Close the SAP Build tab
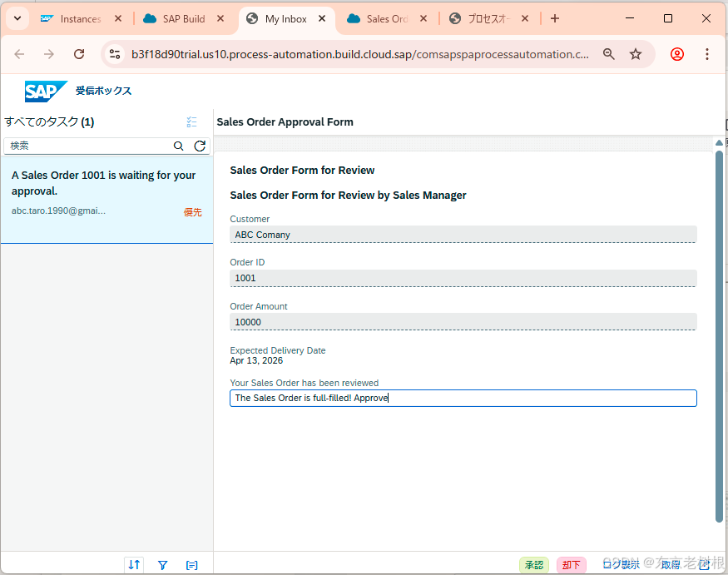 [220, 18]
